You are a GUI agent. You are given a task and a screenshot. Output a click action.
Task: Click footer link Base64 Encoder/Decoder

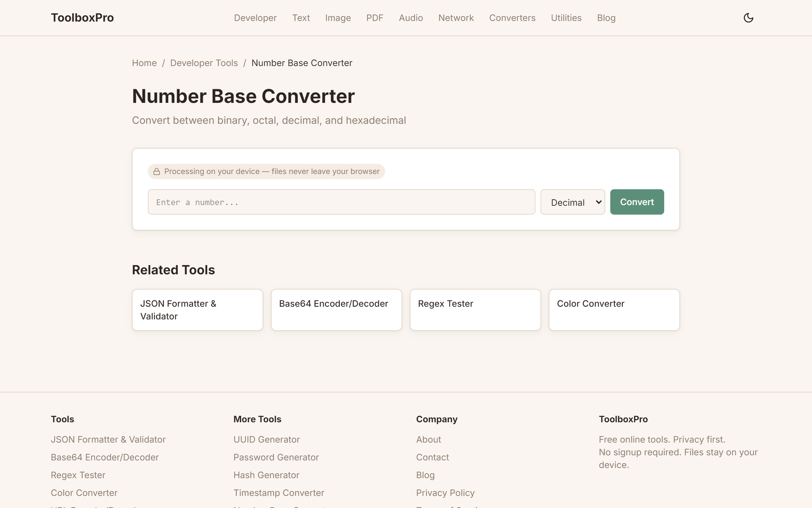click(x=105, y=457)
